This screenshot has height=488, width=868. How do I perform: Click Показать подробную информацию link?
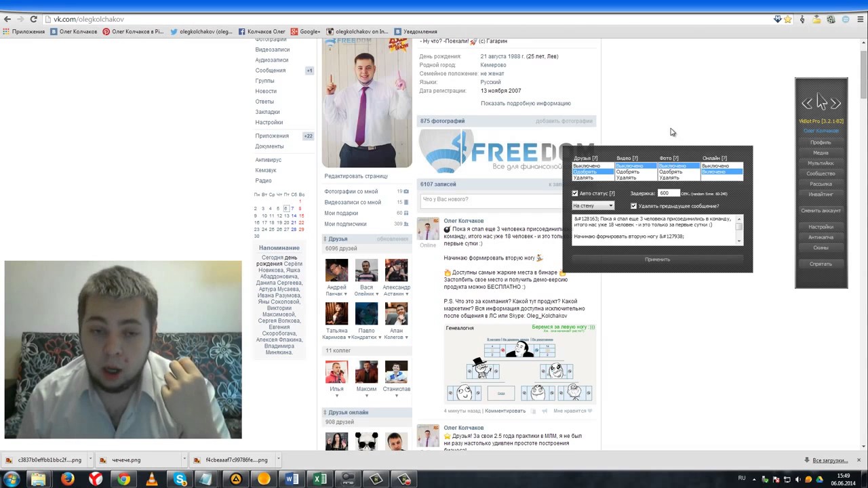526,104
